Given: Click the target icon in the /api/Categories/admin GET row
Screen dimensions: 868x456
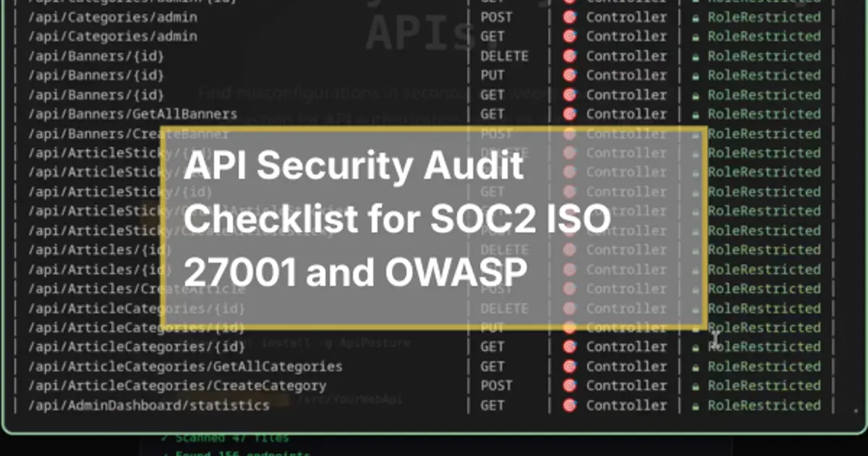Looking at the screenshot, I should pyautogui.click(x=569, y=36).
